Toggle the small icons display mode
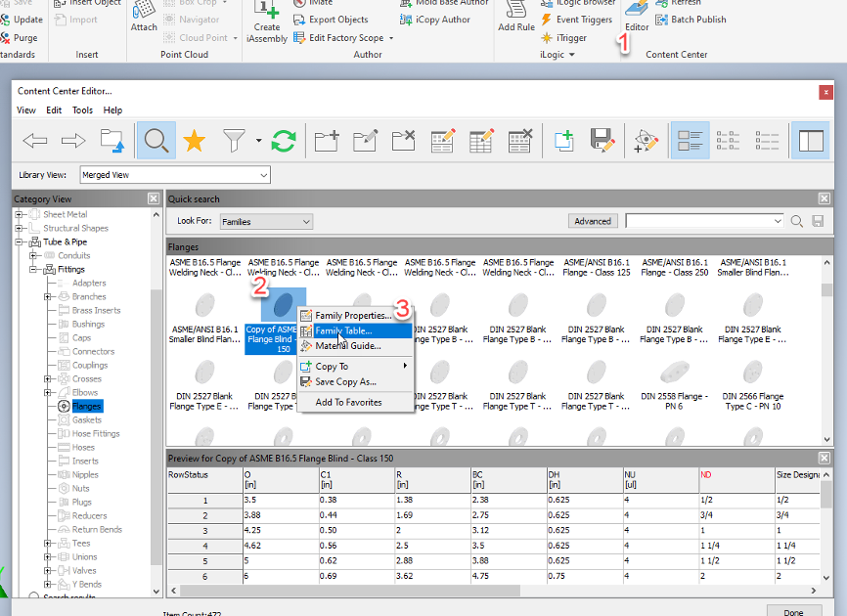This screenshot has height=616, width=847. pos(728,140)
